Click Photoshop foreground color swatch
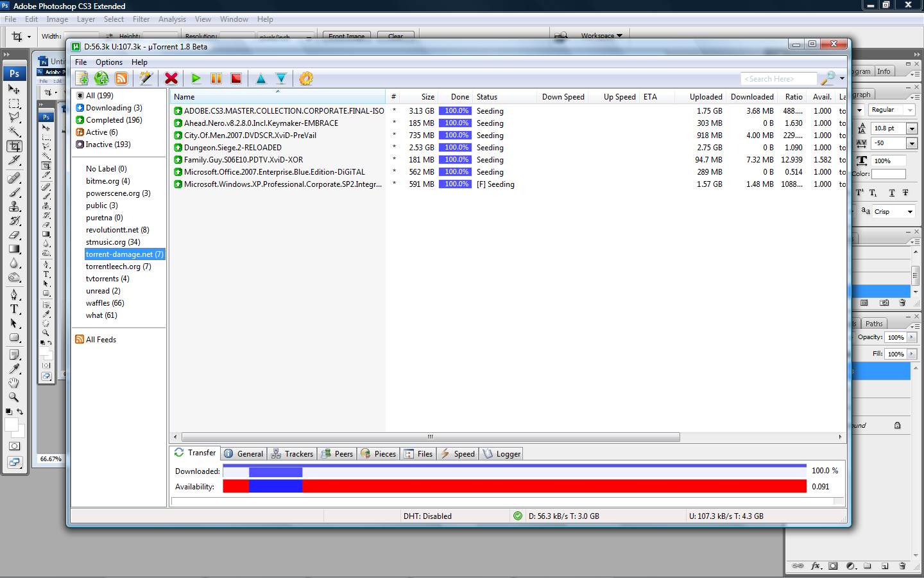 11,425
